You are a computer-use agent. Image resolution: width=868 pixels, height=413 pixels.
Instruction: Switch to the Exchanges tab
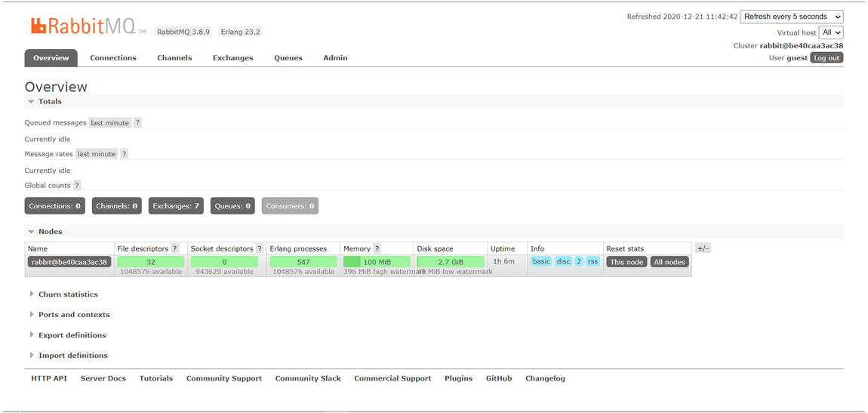[233, 58]
